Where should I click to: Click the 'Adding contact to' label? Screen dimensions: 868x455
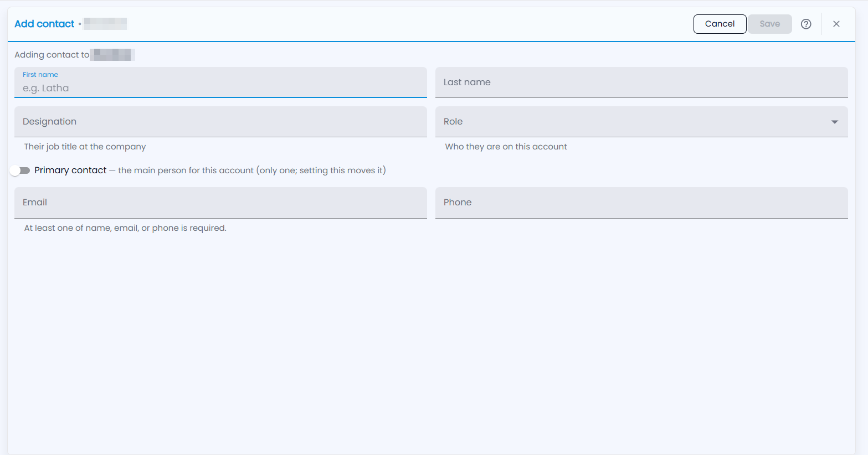52,55
